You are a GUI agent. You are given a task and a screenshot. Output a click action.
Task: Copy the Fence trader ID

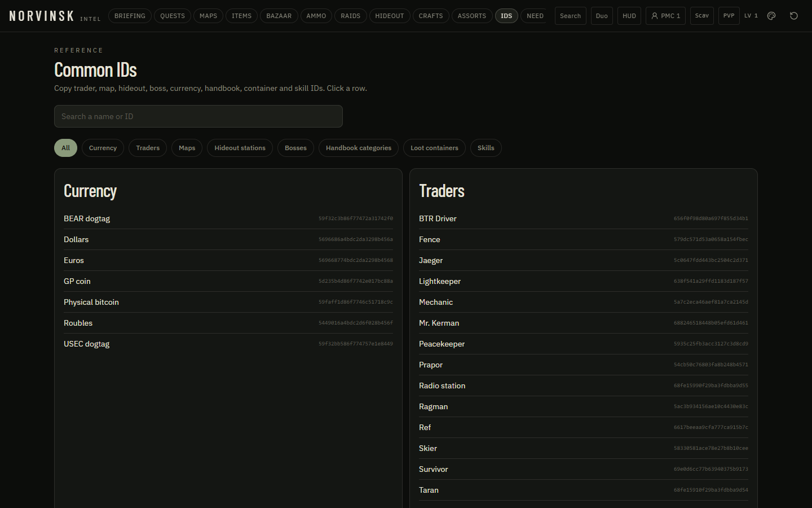tap(584, 239)
